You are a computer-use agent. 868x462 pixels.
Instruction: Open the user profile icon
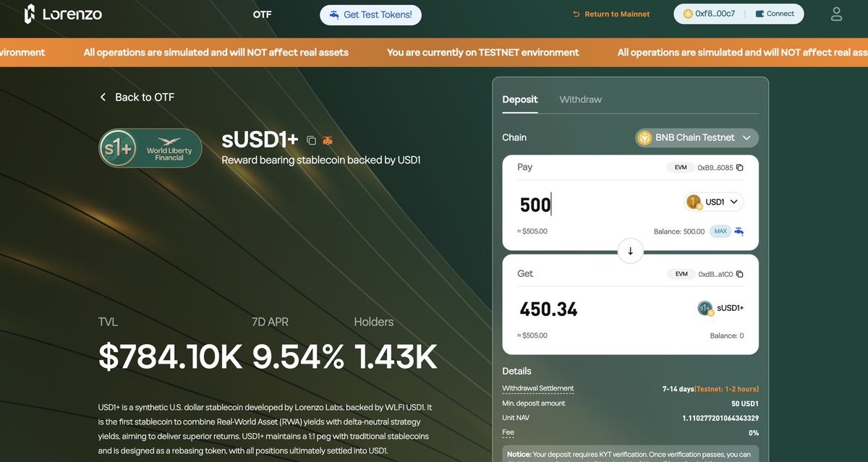click(x=836, y=14)
